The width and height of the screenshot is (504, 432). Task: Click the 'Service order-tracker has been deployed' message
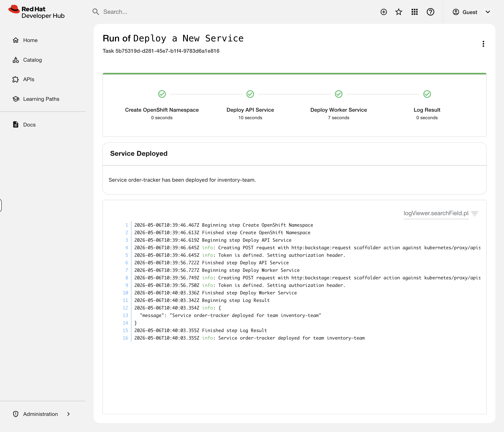(182, 180)
